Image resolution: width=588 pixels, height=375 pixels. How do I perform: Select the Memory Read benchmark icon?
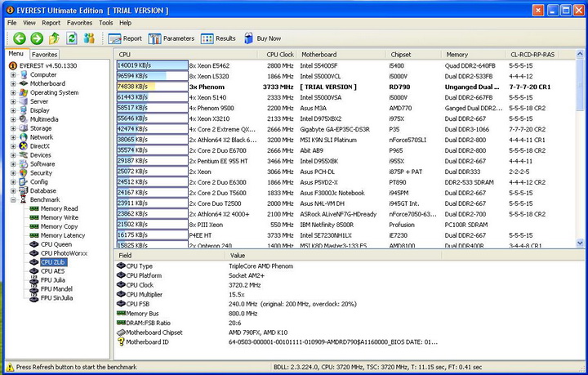point(34,208)
